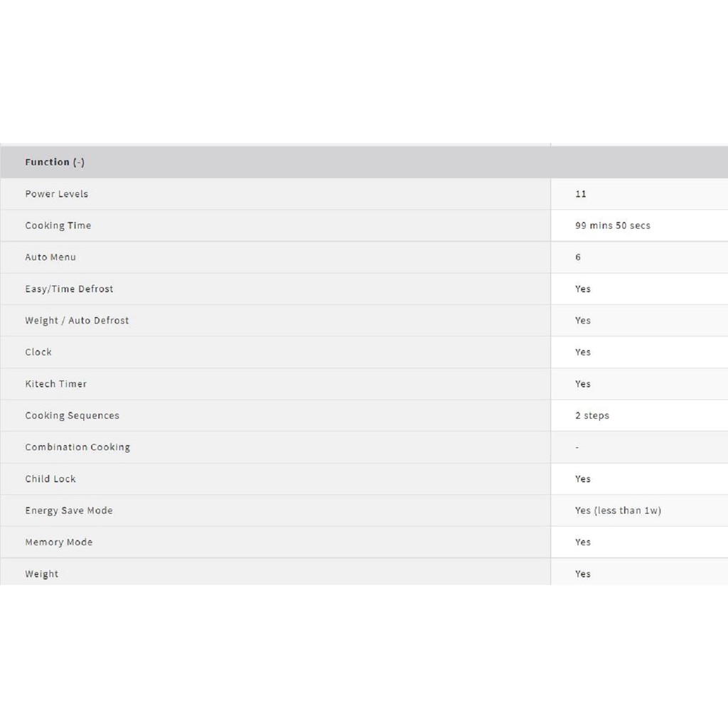Select the Yes value for Memory Mode
The image size is (728, 728).
[x=583, y=542]
